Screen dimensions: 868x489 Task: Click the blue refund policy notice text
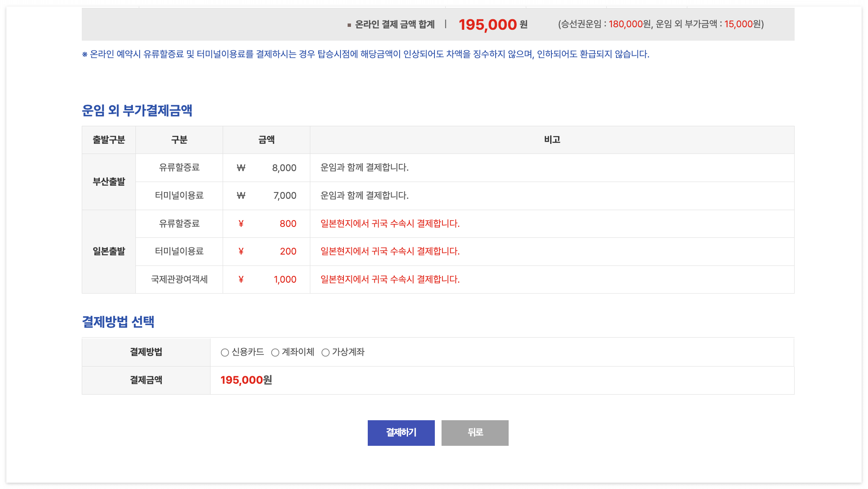(364, 54)
